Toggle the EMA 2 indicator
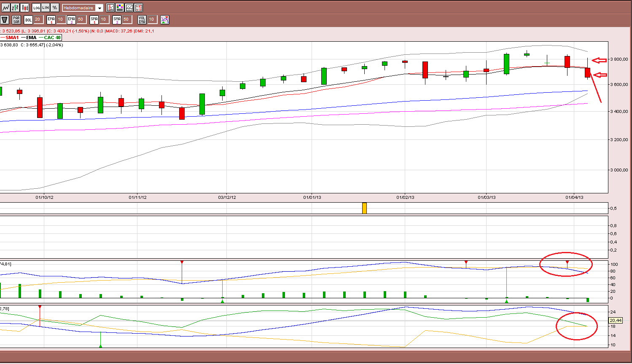 pyautogui.click(x=71, y=19)
